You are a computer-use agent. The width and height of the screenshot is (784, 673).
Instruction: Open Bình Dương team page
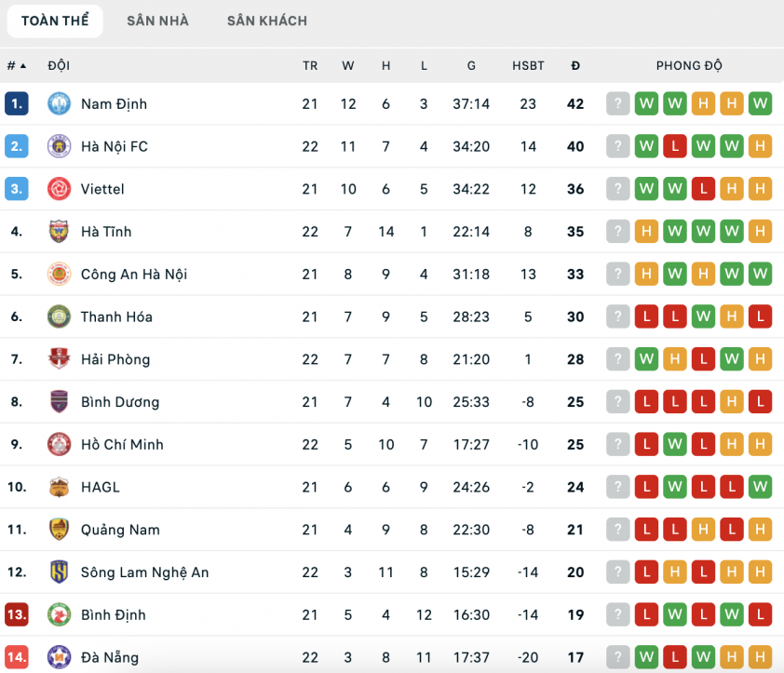[x=120, y=402]
